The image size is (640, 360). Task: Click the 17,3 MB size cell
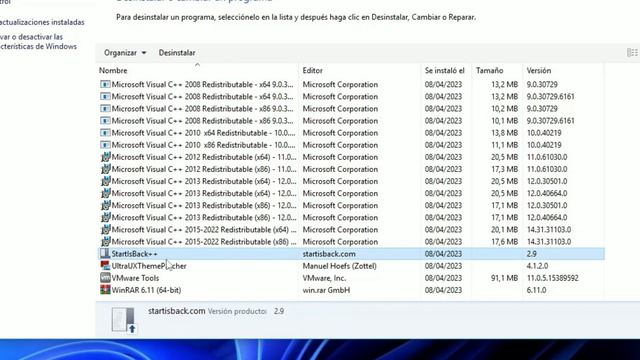[504, 169]
